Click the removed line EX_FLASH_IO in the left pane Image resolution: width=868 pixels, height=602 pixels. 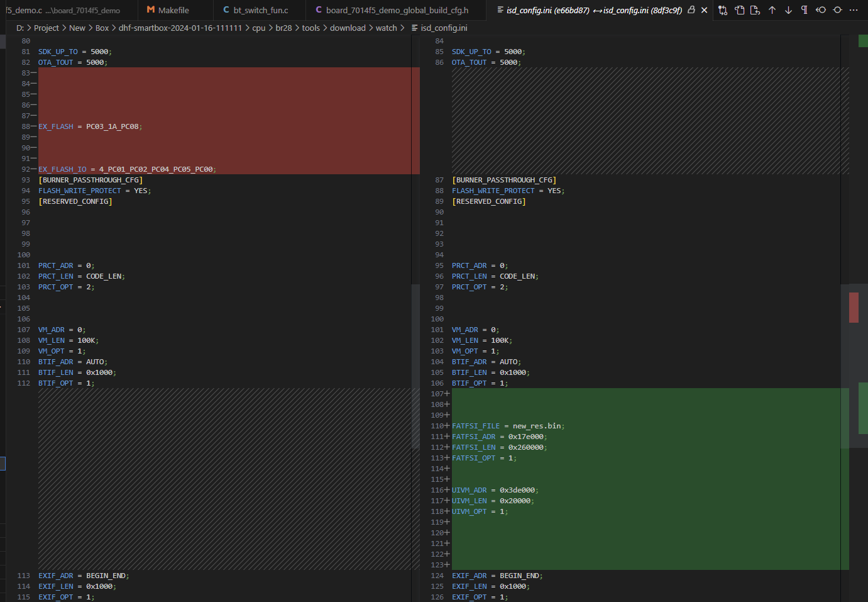click(x=128, y=169)
